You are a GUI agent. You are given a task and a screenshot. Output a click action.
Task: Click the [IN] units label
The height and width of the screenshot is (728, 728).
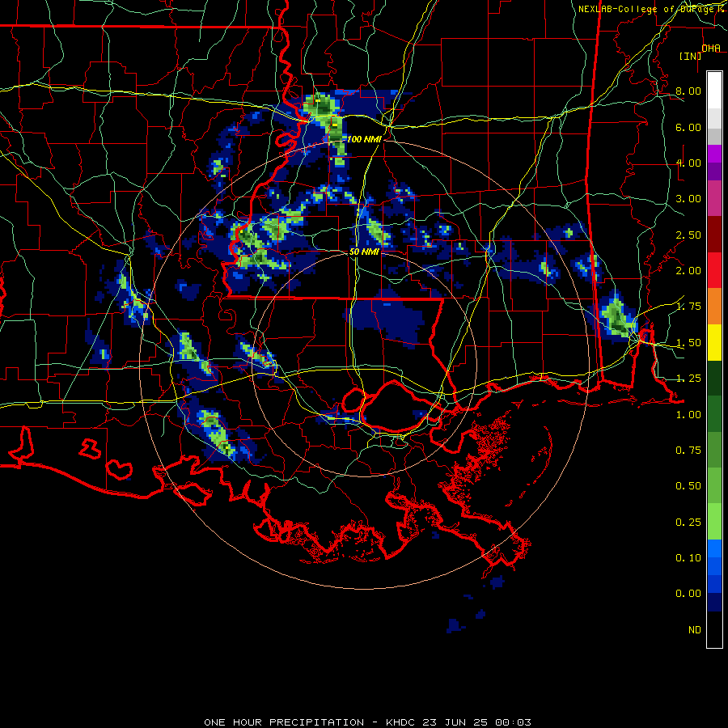click(690, 56)
